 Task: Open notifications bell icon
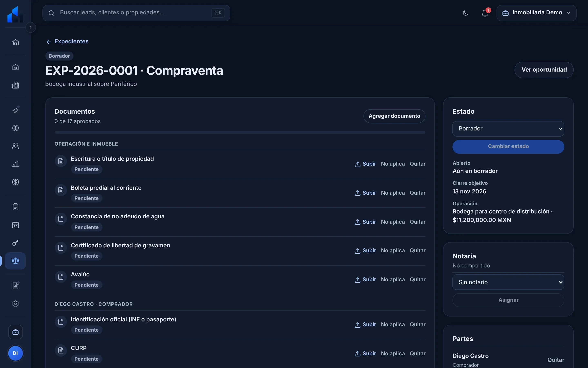[485, 13]
